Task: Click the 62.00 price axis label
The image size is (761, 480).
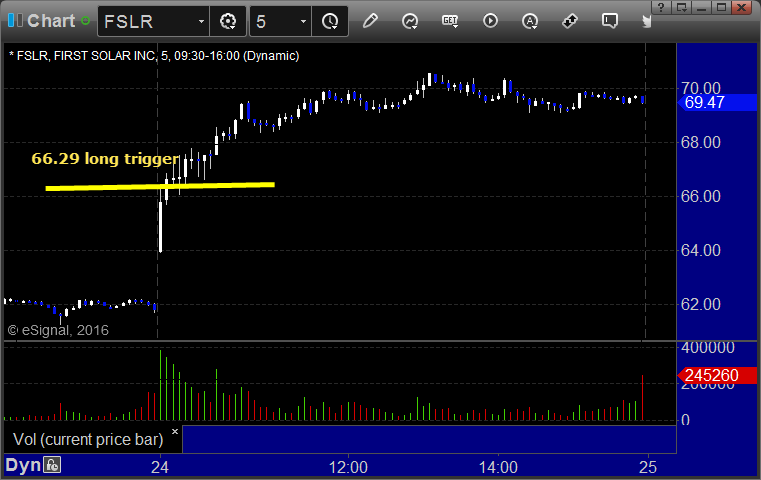Action: (700, 304)
